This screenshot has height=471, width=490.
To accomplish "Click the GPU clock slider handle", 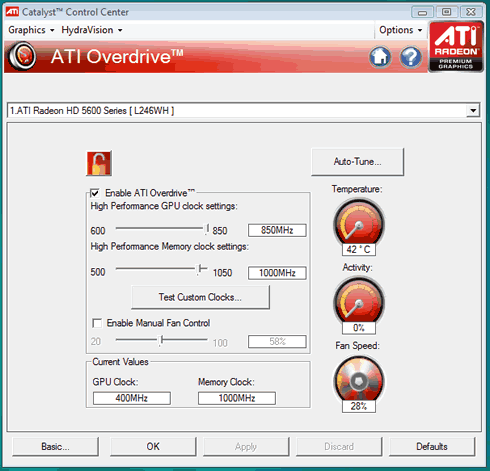I will point(207,229).
